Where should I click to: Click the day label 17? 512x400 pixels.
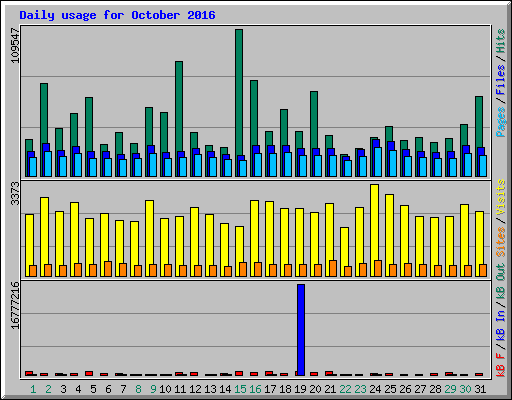(x=270, y=389)
